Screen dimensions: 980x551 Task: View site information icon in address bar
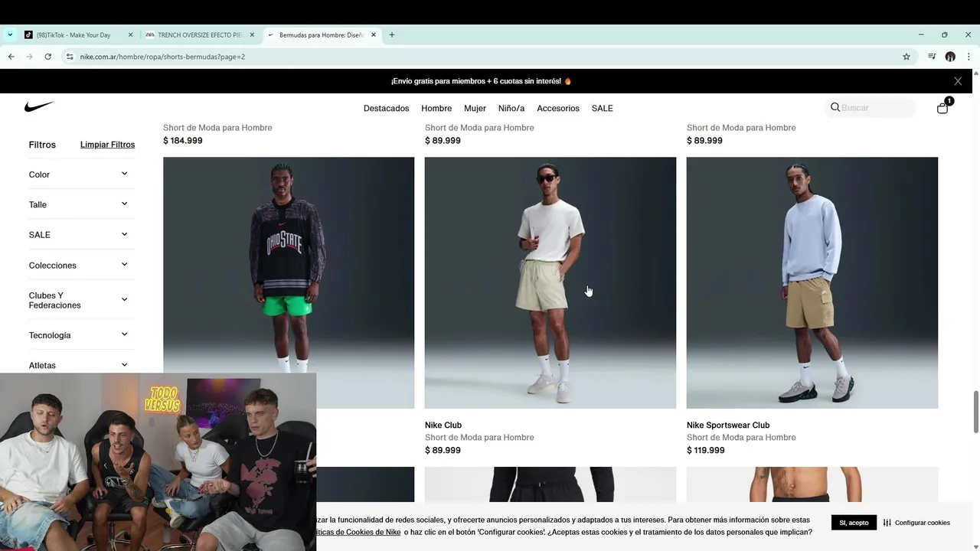click(69, 57)
